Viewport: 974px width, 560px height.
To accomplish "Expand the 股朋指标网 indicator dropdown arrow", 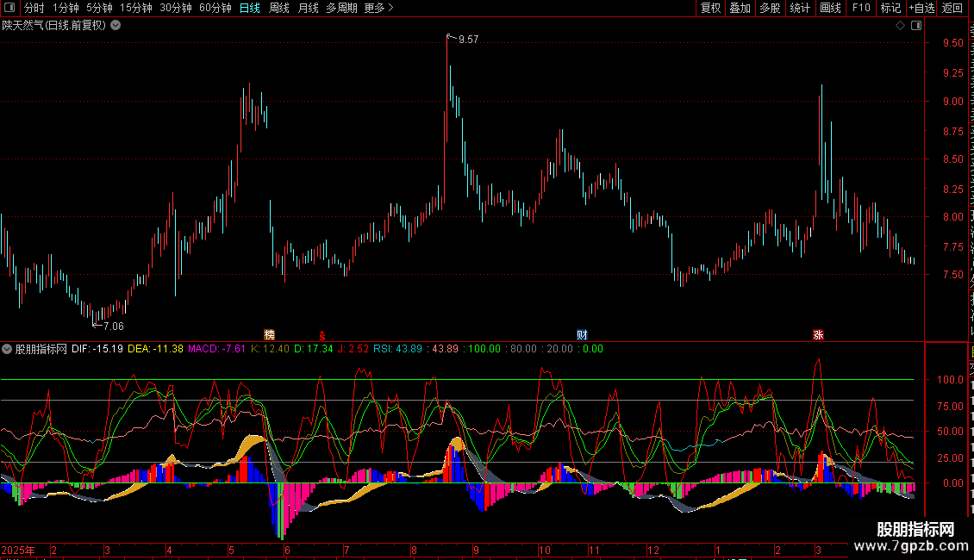I will pyautogui.click(x=8, y=350).
